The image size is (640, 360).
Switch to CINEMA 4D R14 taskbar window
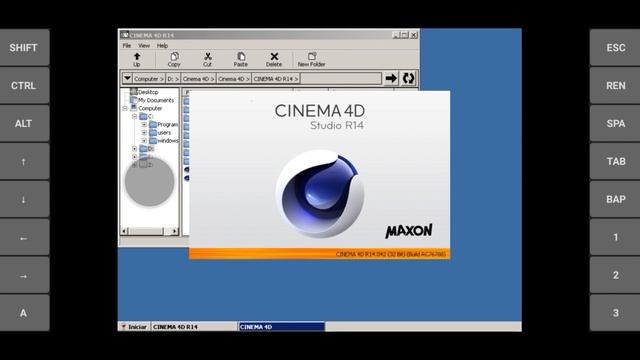(194, 327)
